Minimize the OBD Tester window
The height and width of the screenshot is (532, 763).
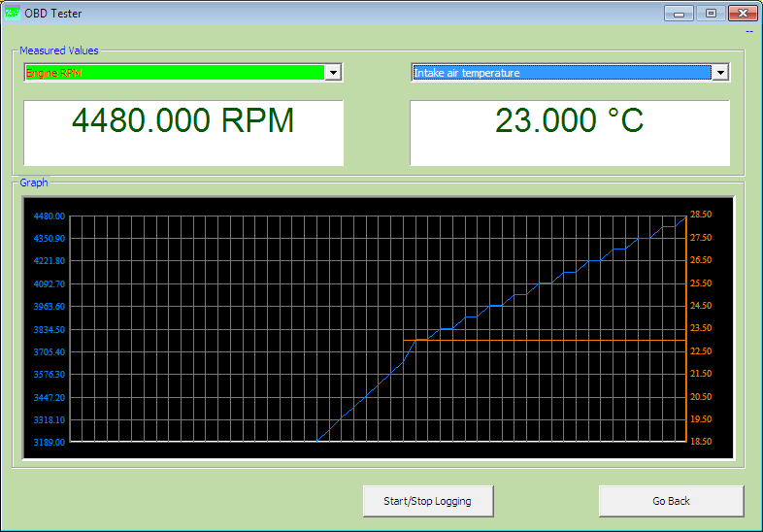point(678,14)
